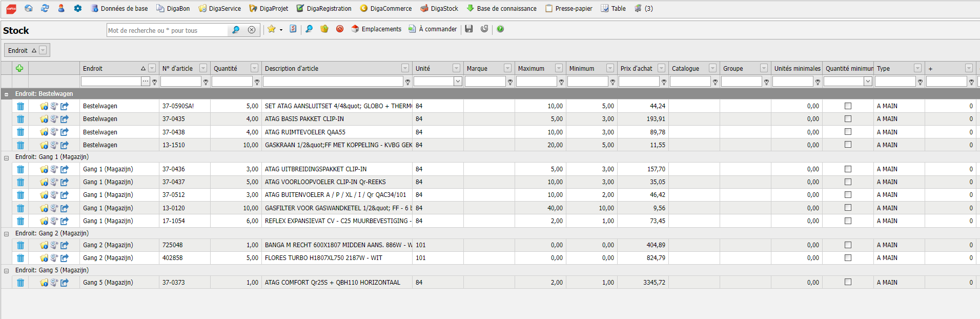Toggle Quantité minimum checkbox for article 37-0436
The image size is (980, 319).
[848, 169]
